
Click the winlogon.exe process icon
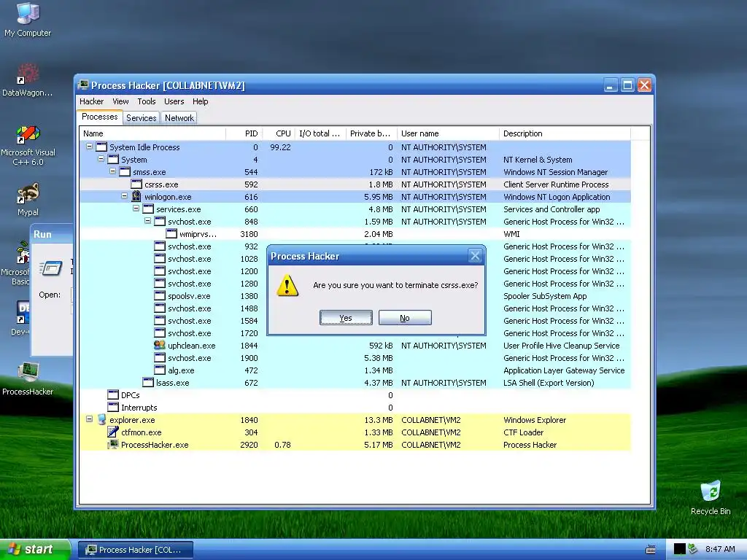pos(136,197)
